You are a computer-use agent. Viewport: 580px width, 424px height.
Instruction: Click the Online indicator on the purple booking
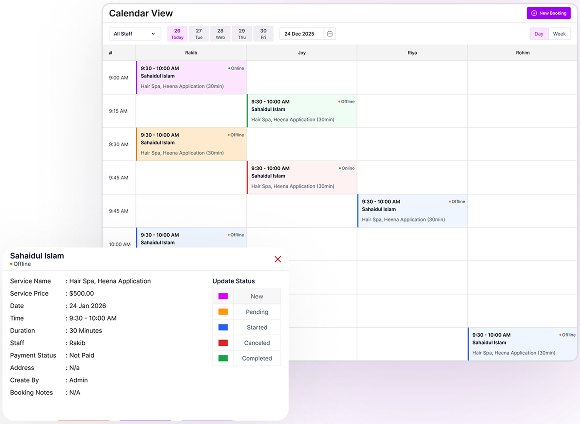coord(236,68)
